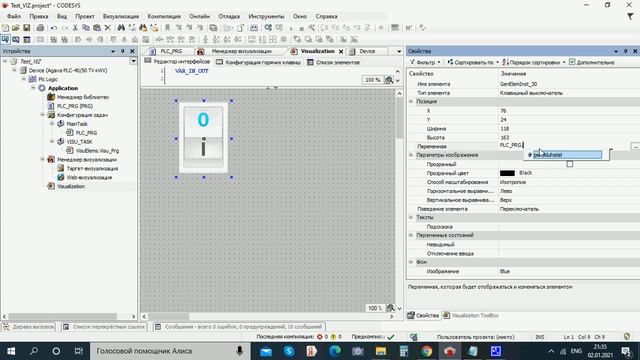Click the Cut scissors icon
640x360 pixels.
[x=75, y=28]
